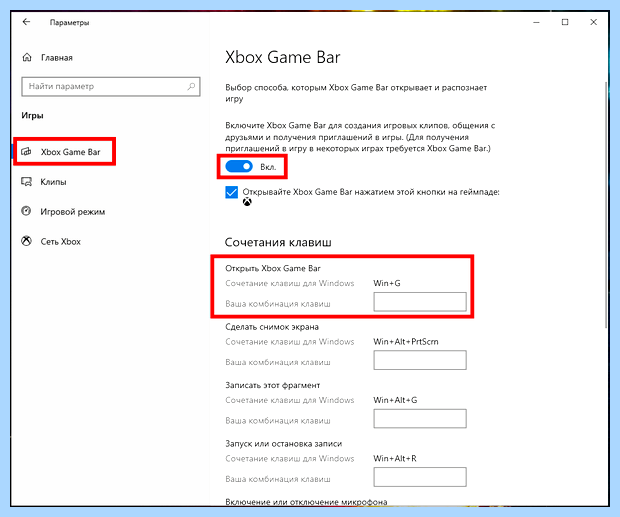
Task: Open the Главная home icon
Action: (27, 57)
